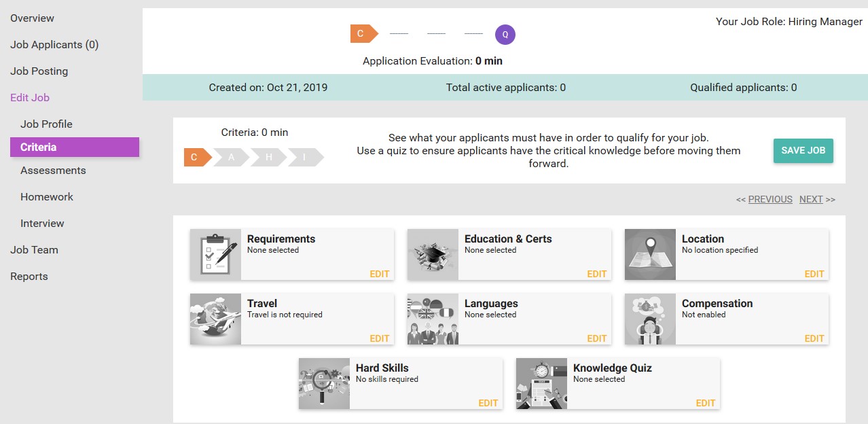The image size is (868, 424).
Task: Click the Education & Certs graduation cap icon
Action: click(433, 254)
